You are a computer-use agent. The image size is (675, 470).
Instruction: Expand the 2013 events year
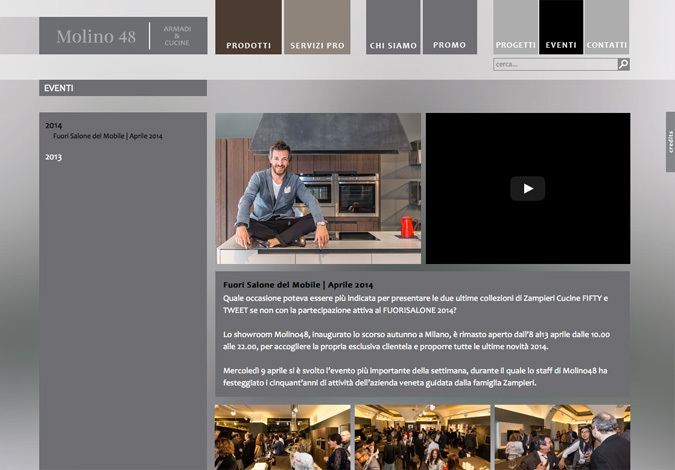(x=54, y=157)
